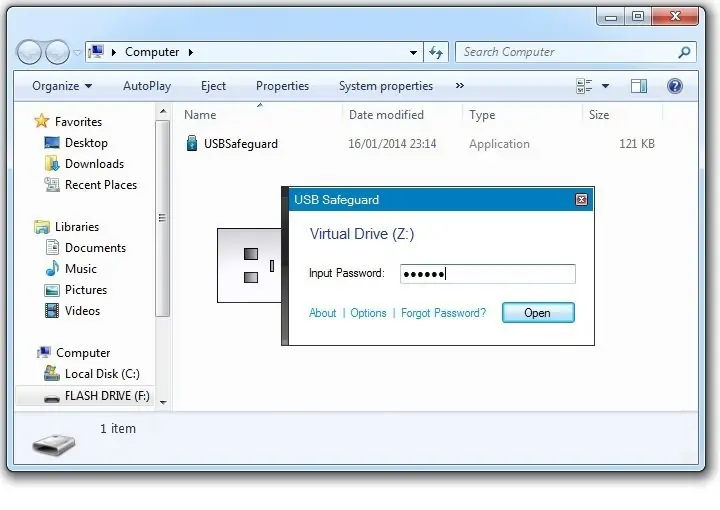
Task: Click the Back navigation arrow button
Action: click(29, 52)
